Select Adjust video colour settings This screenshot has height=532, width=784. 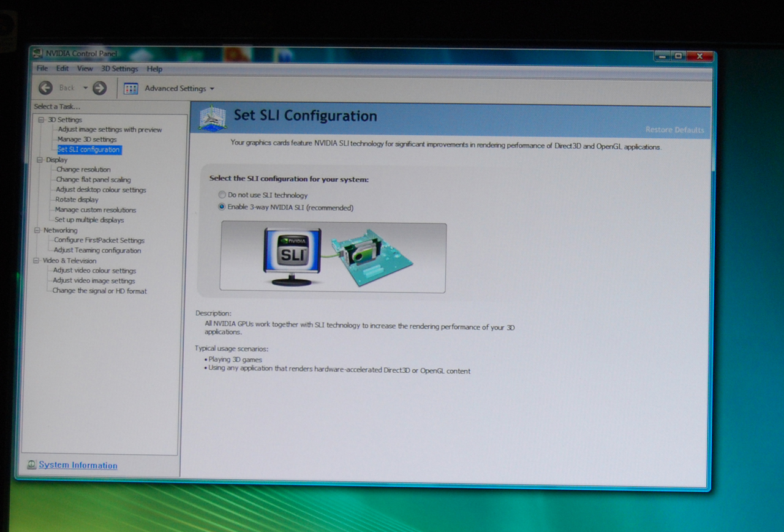pyautogui.click(x=94, y=271)
